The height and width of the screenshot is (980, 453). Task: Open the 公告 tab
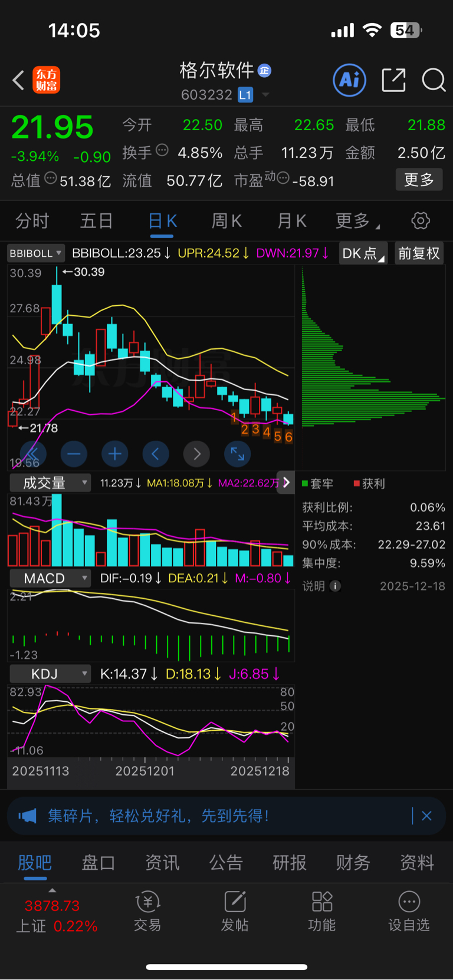226,863
